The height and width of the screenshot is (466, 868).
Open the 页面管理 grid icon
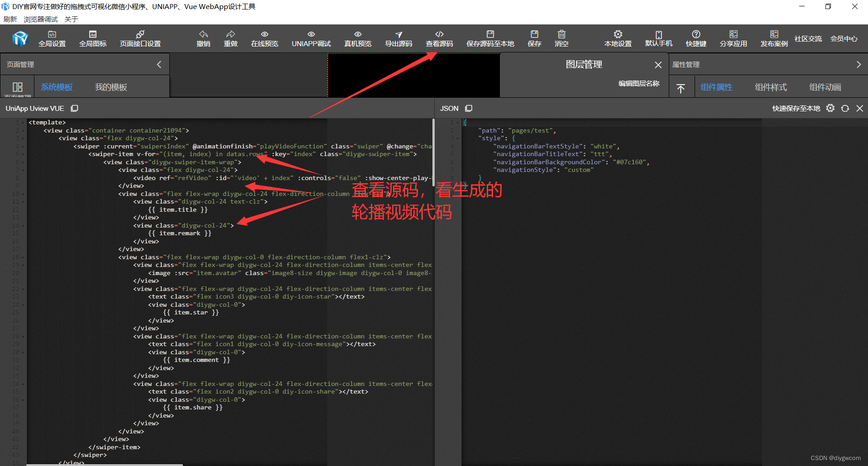pyautogui.click(x=18, y=87)
